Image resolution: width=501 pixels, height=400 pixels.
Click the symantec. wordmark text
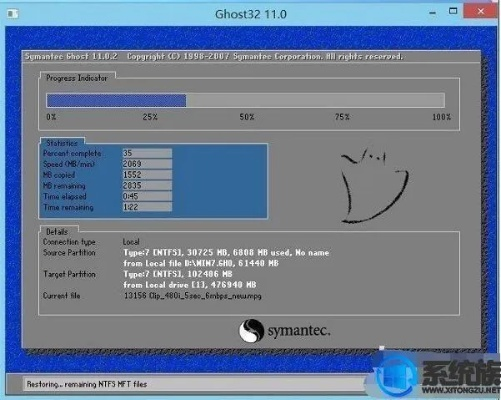(299, 331)
